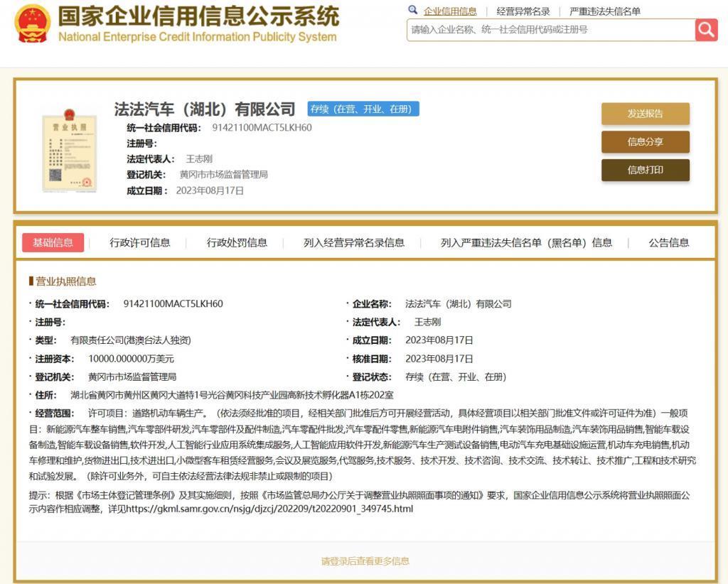The height and width of the screenshot is (584, 728).
Task: Open the 行政处罚信息 tab
Action: tap(237, 242)
